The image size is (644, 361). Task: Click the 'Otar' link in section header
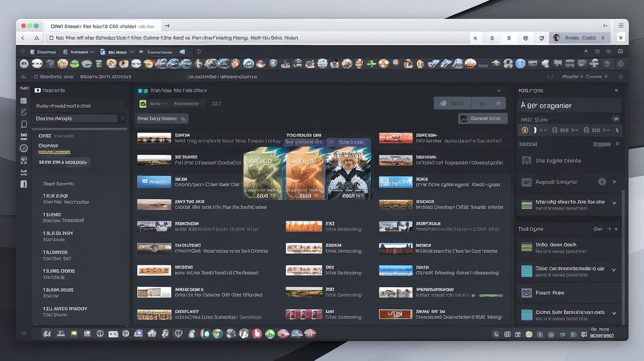pyautogui.click(x=598, y=229)
